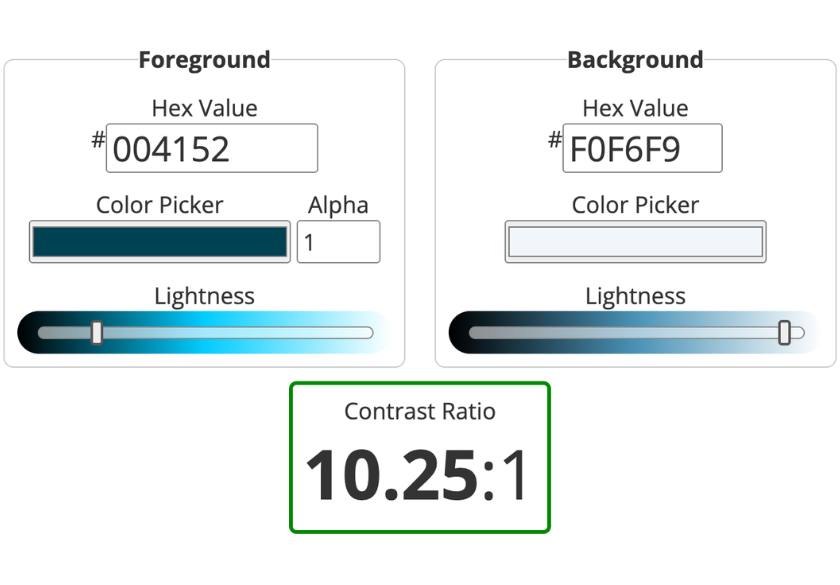Screen dimensions: 840x585
Task: Click the Alpha value input box
Action: point(338,241)
